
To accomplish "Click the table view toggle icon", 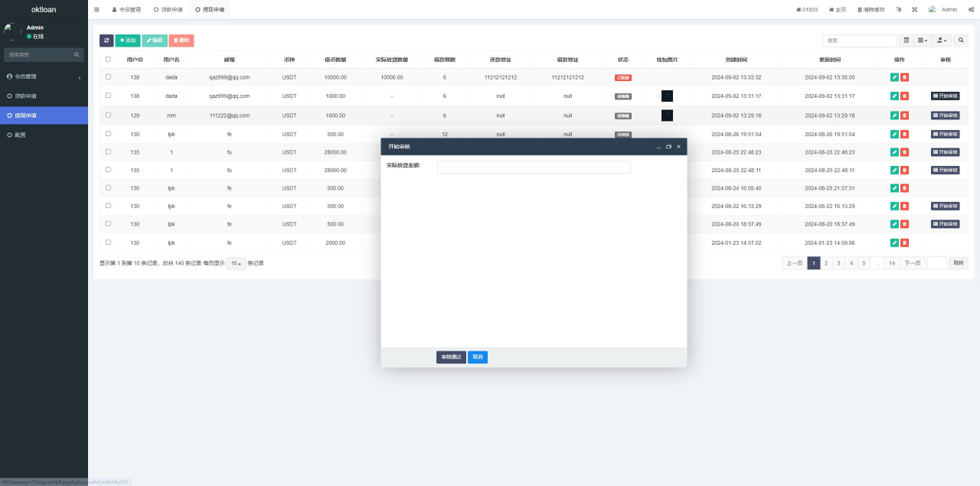I will tap(906, 41).
